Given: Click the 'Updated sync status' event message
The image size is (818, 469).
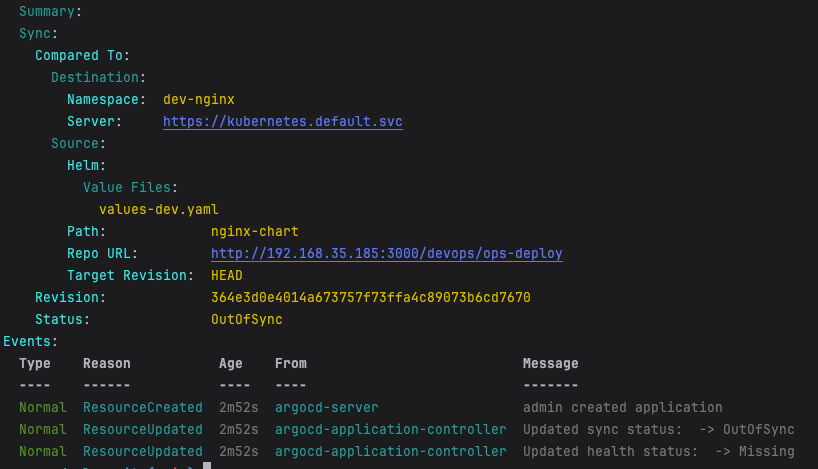Looking at the screenshot, I should pos(658,430).
